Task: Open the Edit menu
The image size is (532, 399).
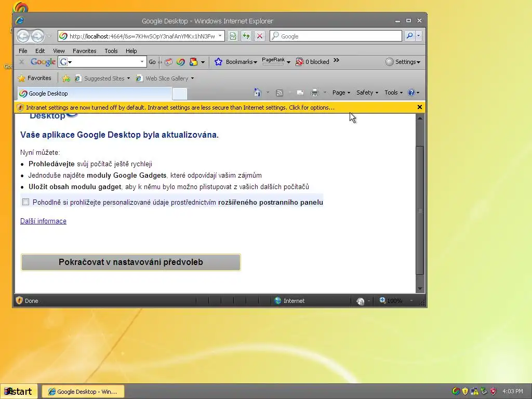Action: pyautogui.click(x=40, y=51)
